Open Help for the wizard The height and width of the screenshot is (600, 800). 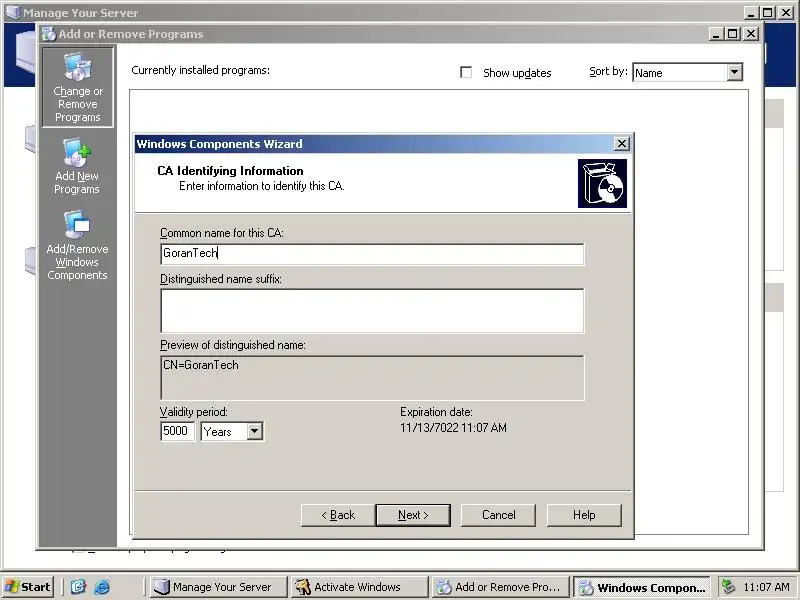pos(584,515)
